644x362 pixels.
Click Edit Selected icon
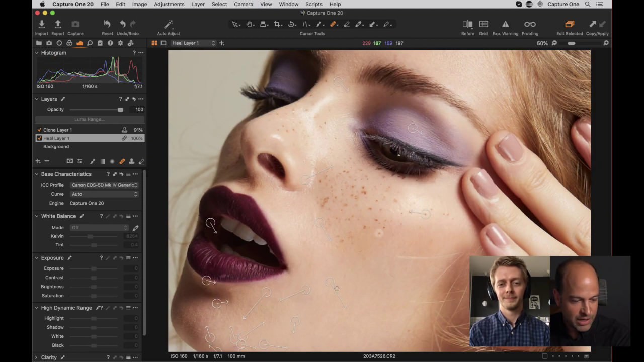(x=570, y=24)
